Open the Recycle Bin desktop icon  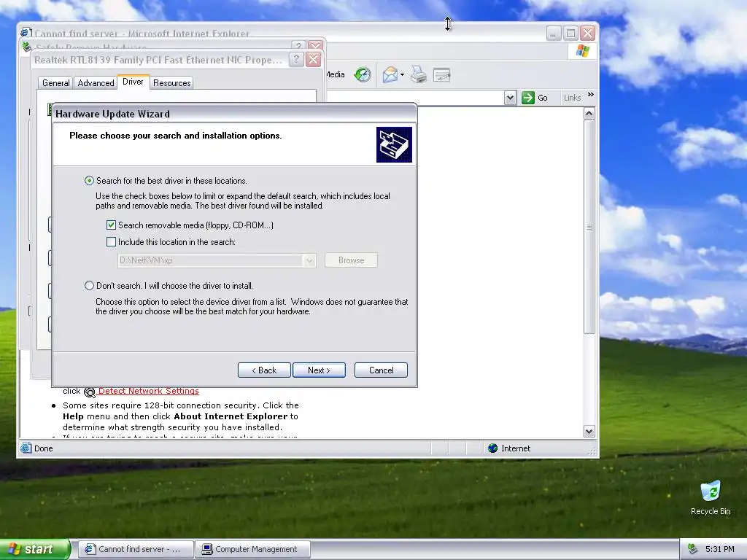(711, 497)
